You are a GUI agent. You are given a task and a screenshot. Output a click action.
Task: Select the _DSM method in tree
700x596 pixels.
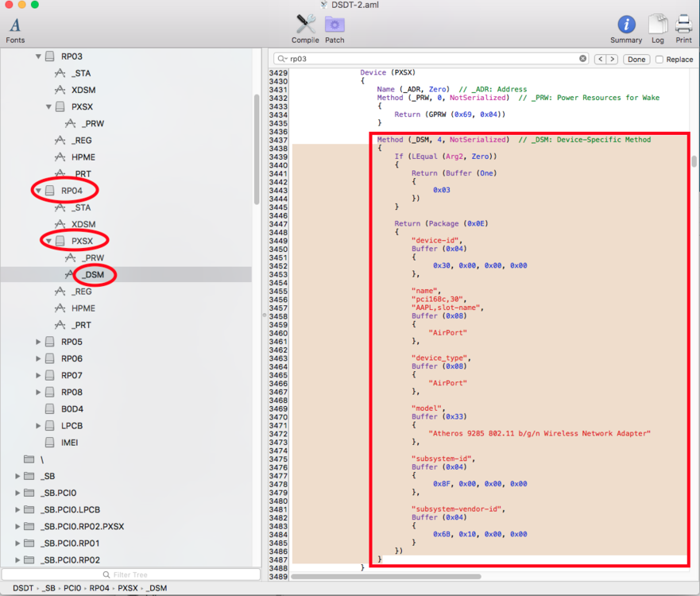tap(94, 275)
